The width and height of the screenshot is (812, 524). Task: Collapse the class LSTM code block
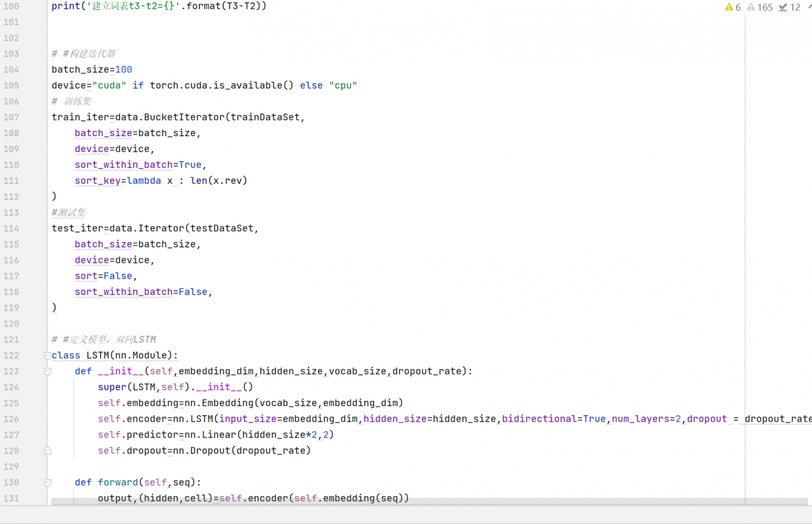point(47,356)
